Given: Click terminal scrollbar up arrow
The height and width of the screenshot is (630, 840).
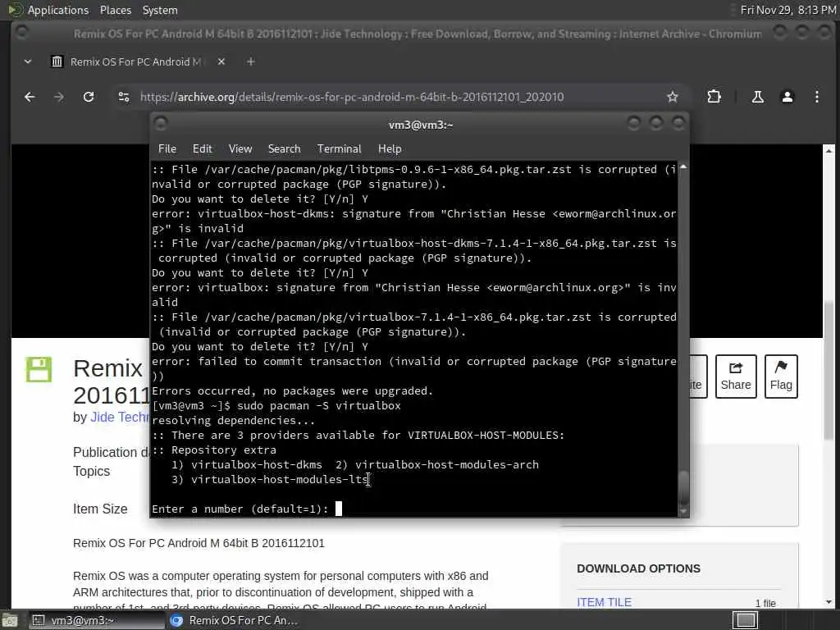Looking at the screenshot, I should [683, 167].
